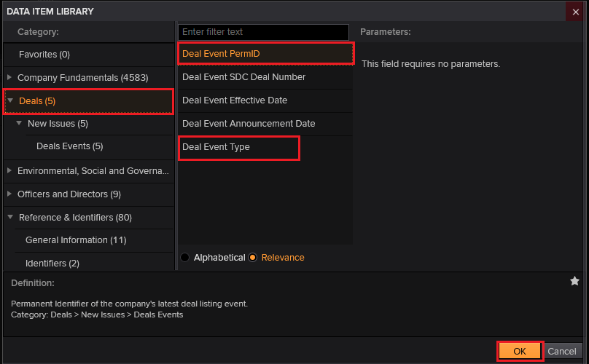The height and width of the screenshot is (364, 589).
Task: Click the Enter filter text field
Action: 263,32
